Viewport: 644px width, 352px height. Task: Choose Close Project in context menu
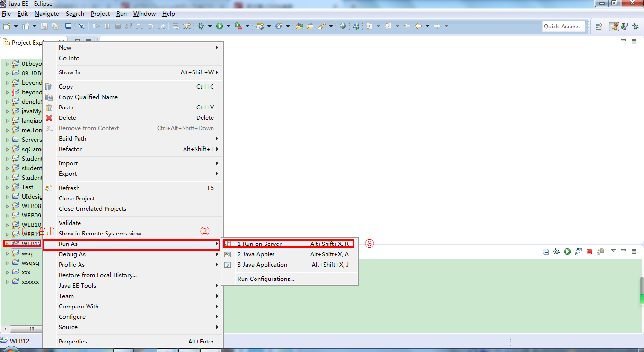coord(132,198)
